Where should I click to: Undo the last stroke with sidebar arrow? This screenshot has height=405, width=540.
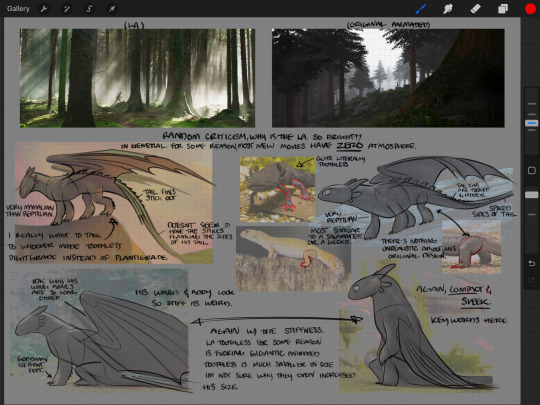tap(531, 263)
